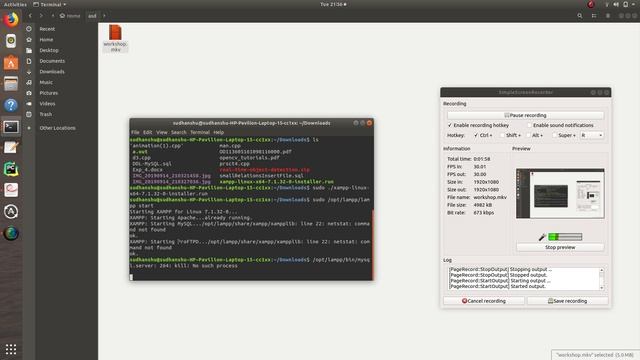Click the 'asd' breadcrumb in the path bar

point(92,16)
